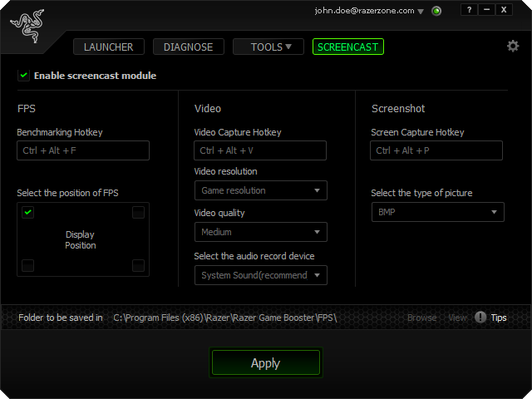The width and height of the screenshot is (532, 399).
Task: Switch to the DIAGNOSE tab
Action: click(x=189, y=47)
